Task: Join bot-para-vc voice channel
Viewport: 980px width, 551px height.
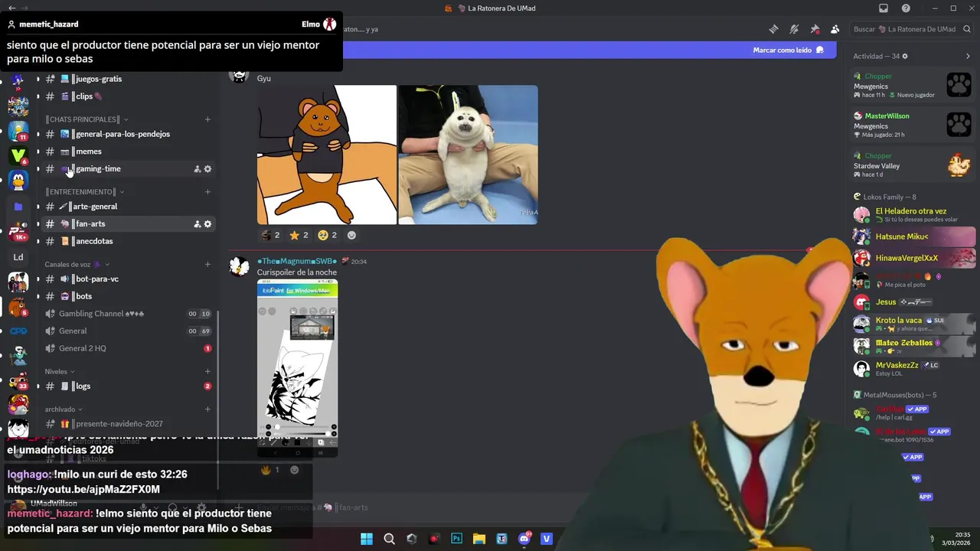Action: (x=129, y=279)
